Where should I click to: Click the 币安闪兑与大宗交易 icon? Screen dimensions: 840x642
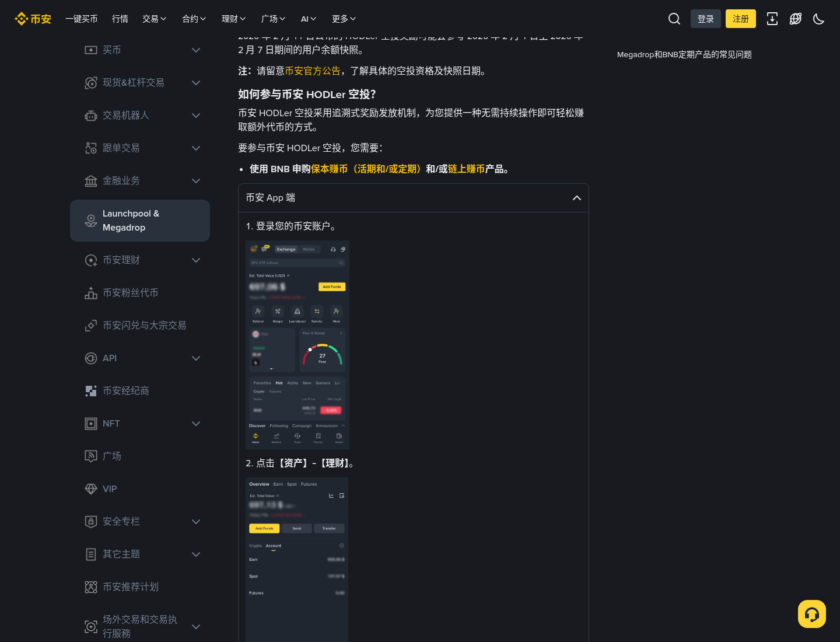click(91, 326)
